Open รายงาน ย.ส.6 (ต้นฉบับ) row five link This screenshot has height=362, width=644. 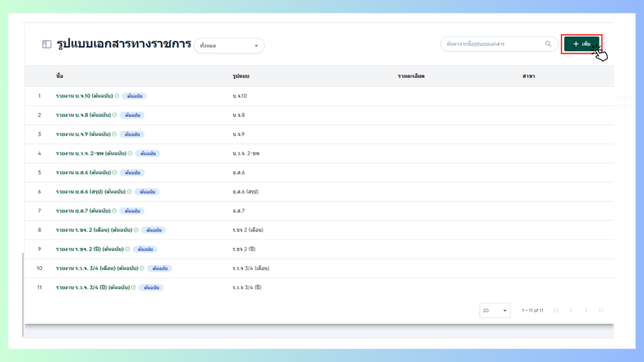pyautogui.click(x=83, y=172)
